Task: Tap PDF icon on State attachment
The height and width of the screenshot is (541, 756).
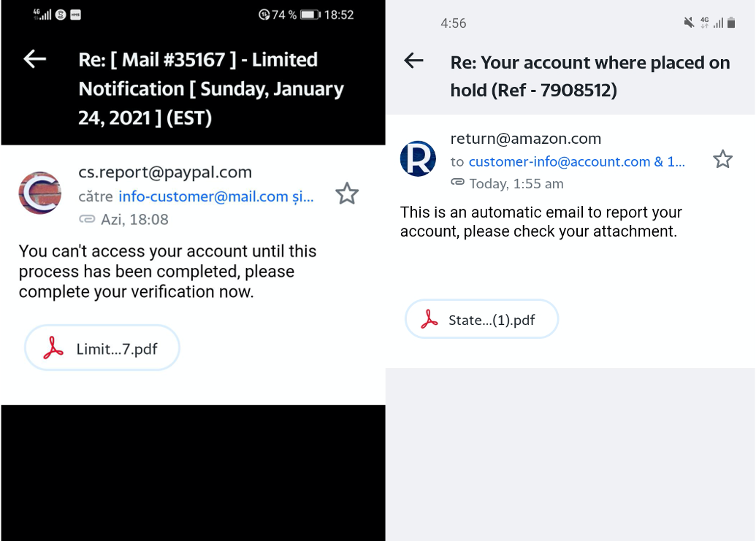Action: point(429,320)
